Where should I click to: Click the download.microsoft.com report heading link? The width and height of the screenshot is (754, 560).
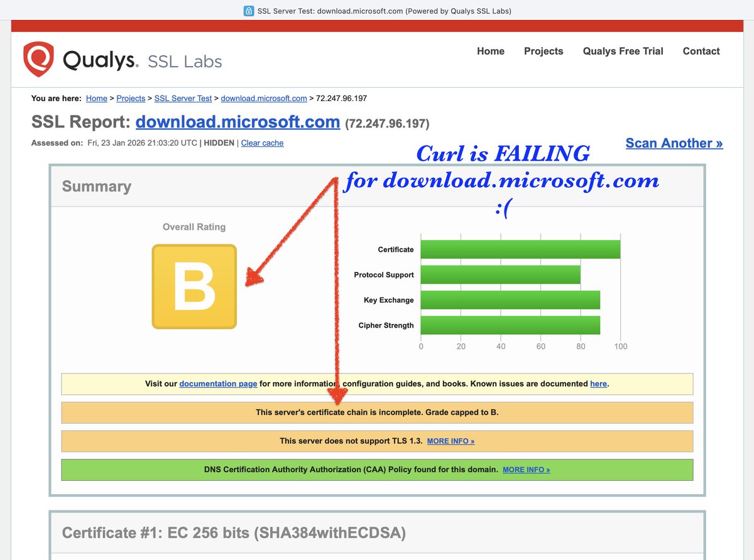[238, 121]
